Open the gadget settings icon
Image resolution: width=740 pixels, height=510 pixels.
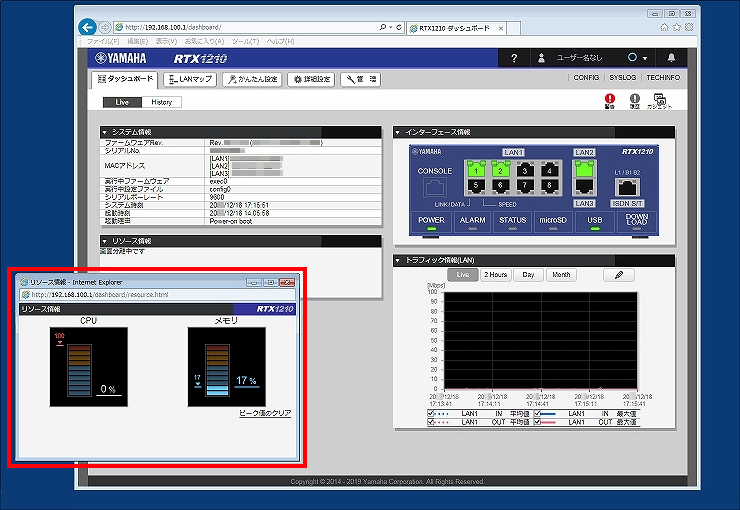(x=659, y=101)
